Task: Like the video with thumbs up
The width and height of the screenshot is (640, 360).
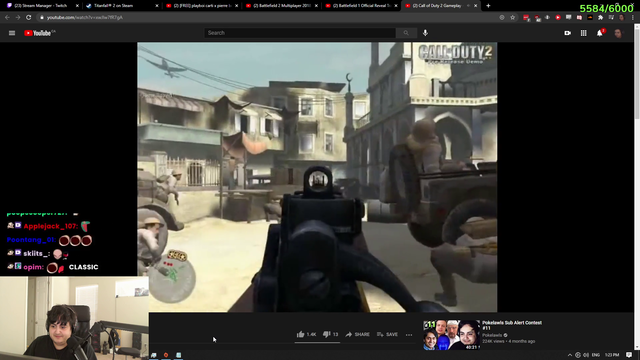Action: pos(306,334)
